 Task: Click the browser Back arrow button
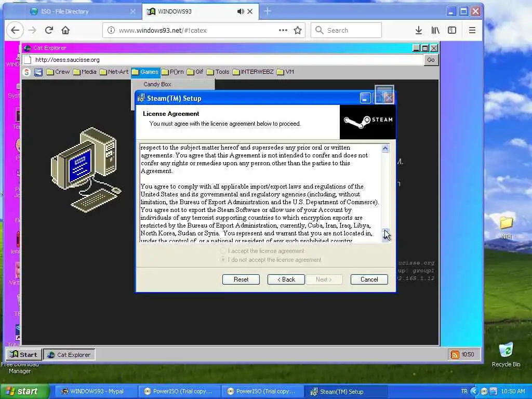(15, 30)
